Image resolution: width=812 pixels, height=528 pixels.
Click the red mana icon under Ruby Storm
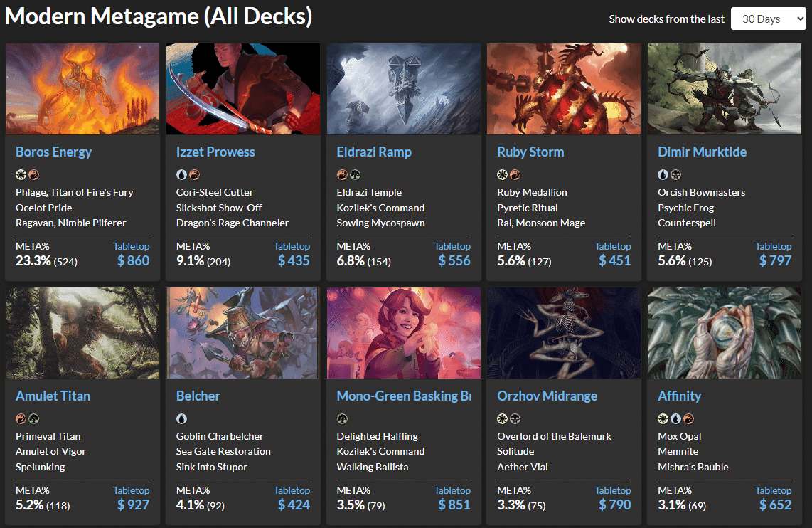[x=515, y=174]
